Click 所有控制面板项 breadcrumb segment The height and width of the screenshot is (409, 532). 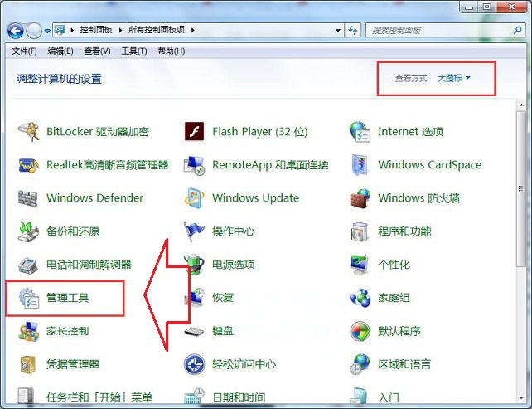pos(157,30)
